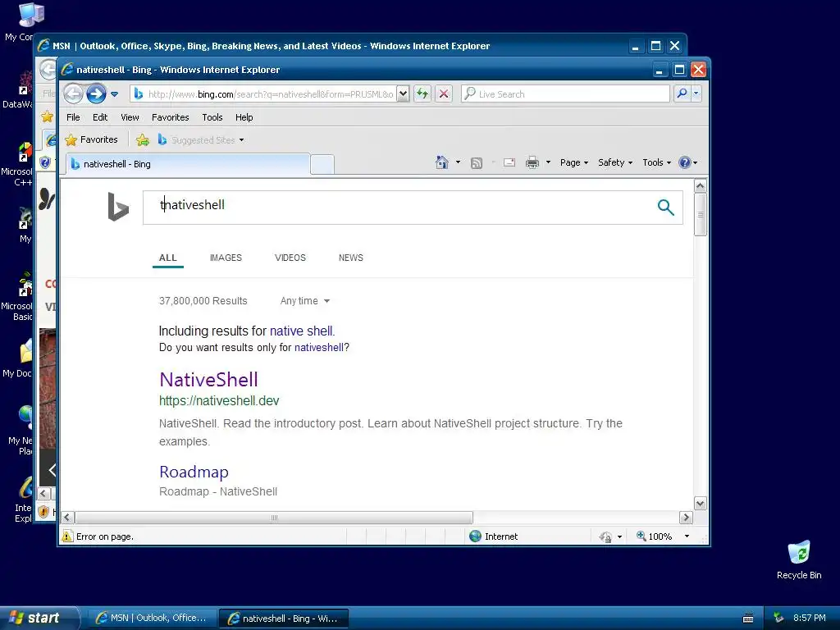Click the Internet security zone icon
The height and width of the screenshot is (630, 840).
coord(475,536)
